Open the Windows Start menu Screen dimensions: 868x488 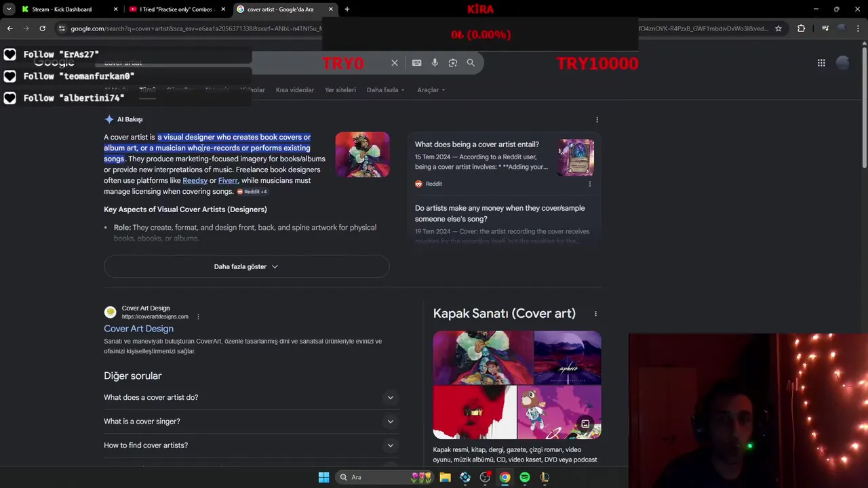coord(323,477)
